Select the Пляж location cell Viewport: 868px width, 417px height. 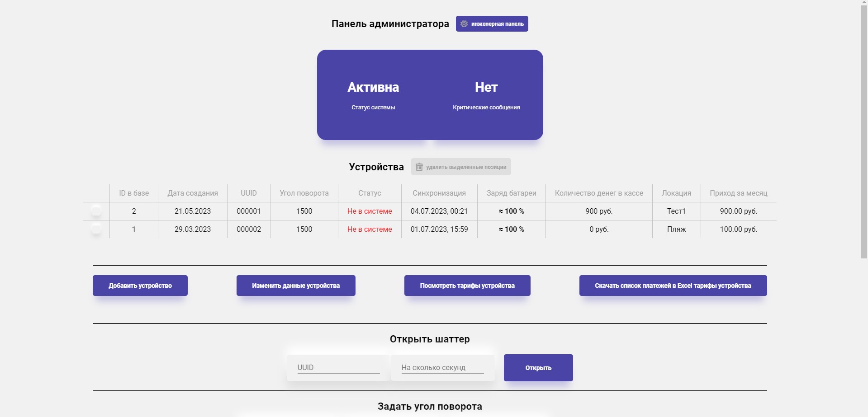[x=676, y=229]
